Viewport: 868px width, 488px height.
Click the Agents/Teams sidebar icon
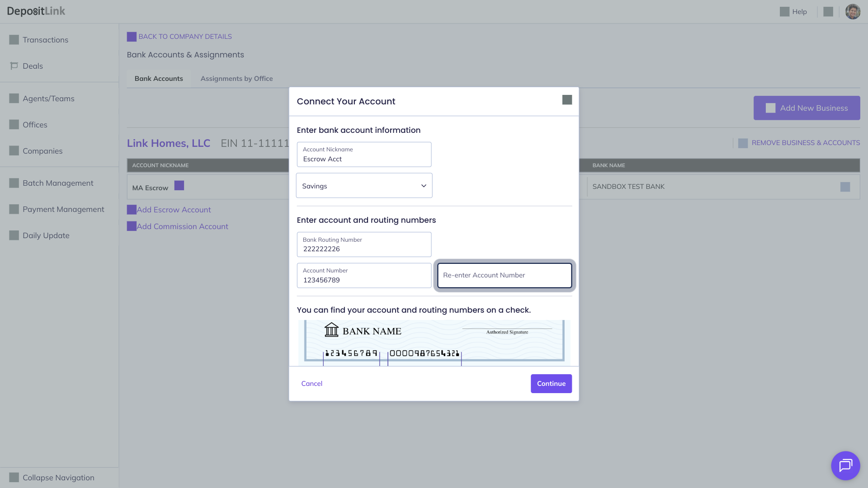14,99
